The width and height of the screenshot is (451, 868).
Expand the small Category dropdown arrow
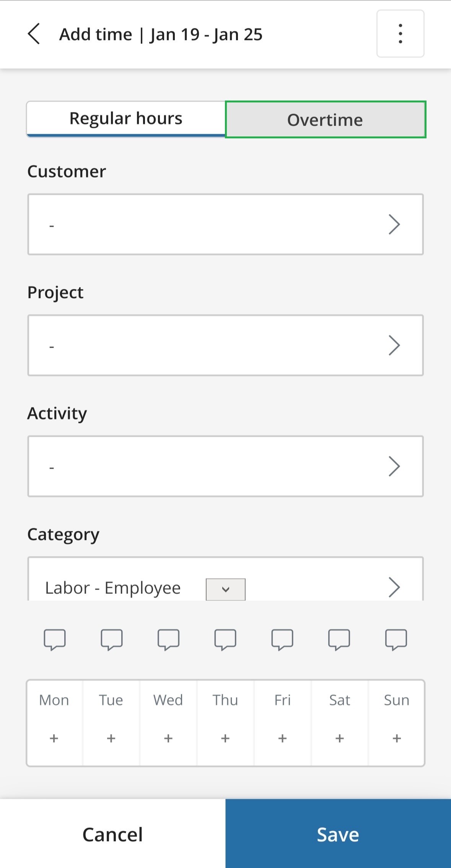coord(226,589)
